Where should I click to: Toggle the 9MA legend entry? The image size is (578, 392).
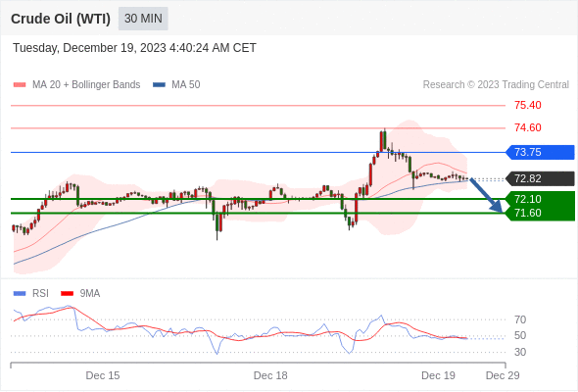80,294
